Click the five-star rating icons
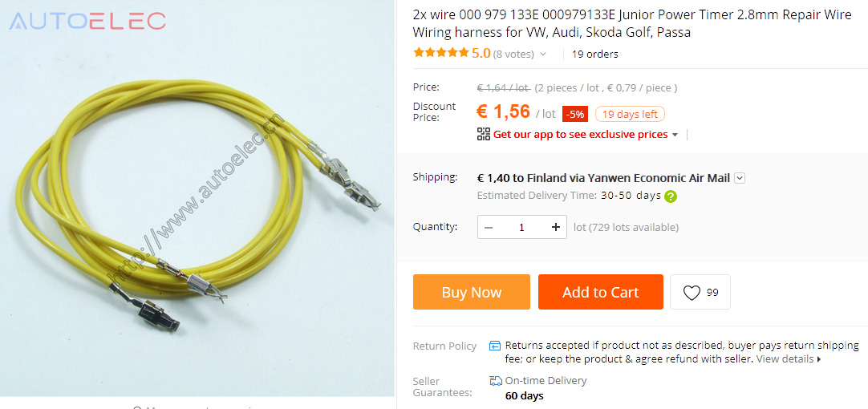868x409 pixels. click(x=440, y=53)
